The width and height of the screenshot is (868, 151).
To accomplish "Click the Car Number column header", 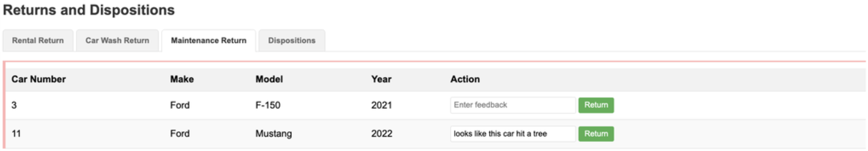I will 39,79.
